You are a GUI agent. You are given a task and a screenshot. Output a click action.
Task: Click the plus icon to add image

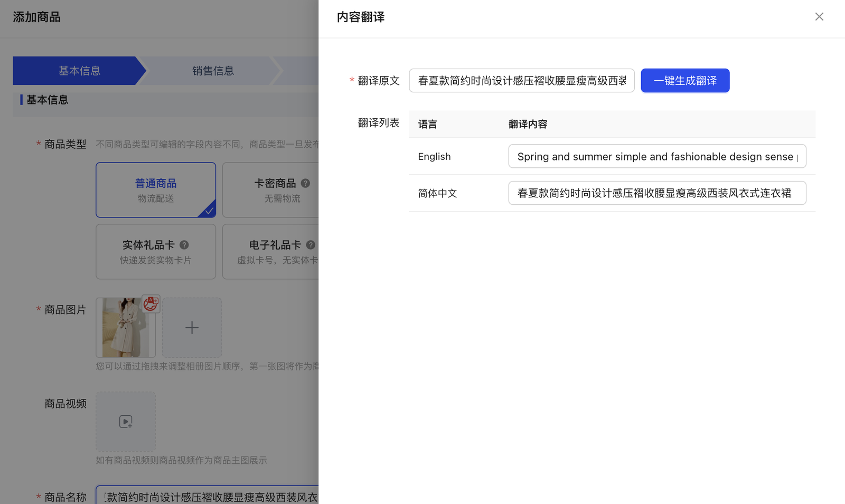point(192,328)
